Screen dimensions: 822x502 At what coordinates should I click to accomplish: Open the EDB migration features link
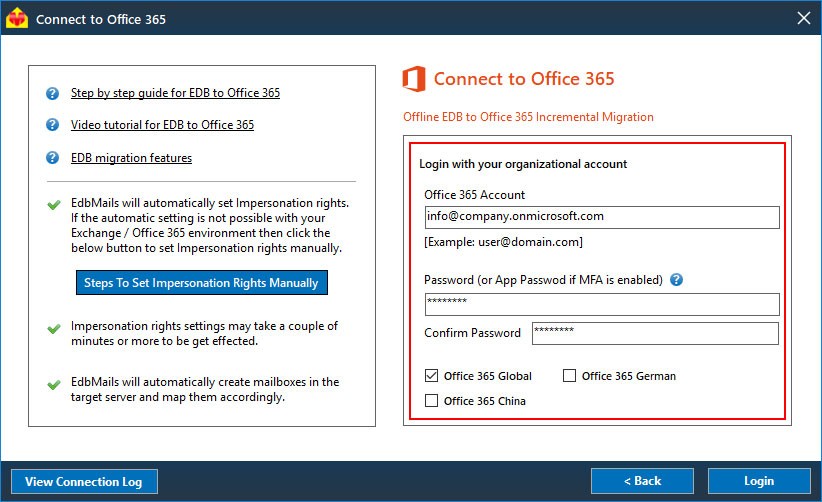pyautogui.click(x=131, y=158)
